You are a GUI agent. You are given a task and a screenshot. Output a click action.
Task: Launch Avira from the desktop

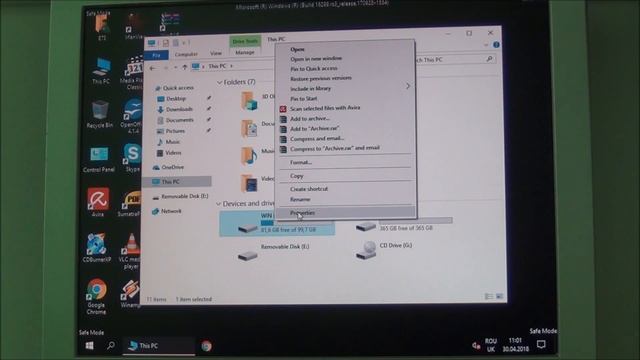[x=98, y=202]
